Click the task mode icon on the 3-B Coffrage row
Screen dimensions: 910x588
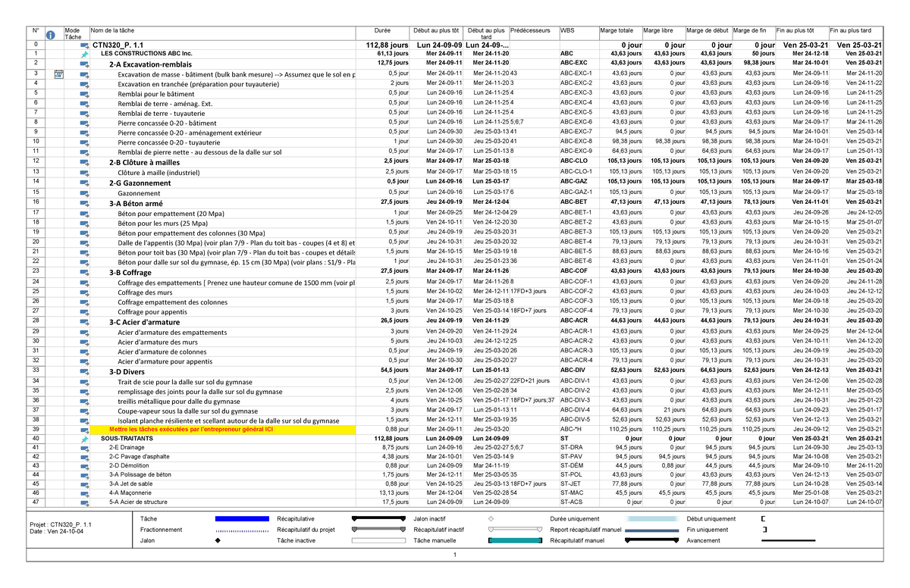pos(84,271)
